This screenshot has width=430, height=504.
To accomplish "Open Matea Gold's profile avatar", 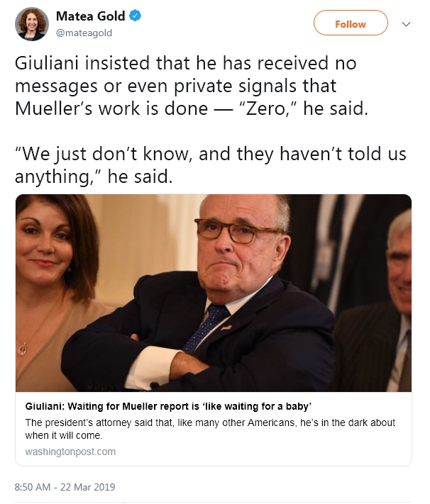I will (32, 24).
